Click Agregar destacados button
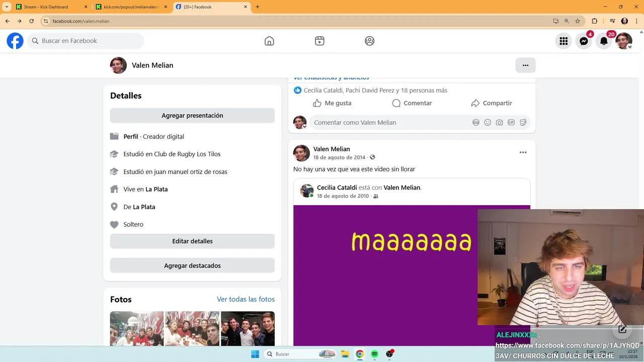 pyautogui.click(x=192, y=265)
